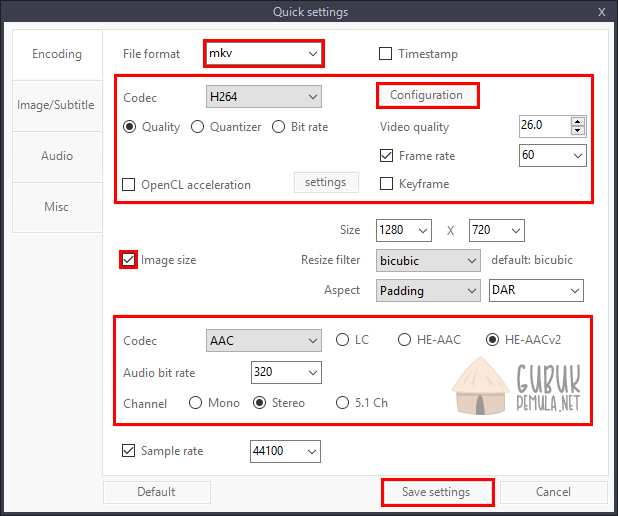
Task: Open the video Codec dropdown showing H264
Action: [x=264, y=97]
